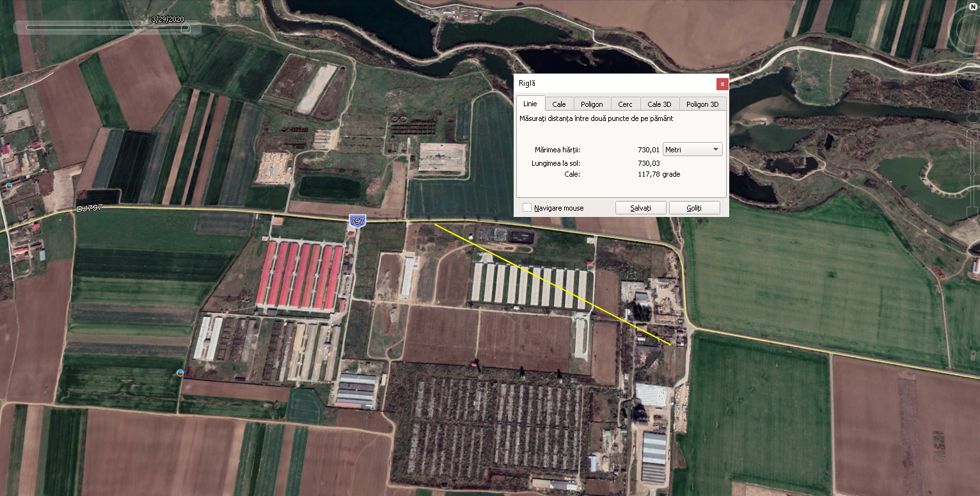Close the Riglă ruler dialog
This screenshot has height=496, width=980.
click(722, 84)
